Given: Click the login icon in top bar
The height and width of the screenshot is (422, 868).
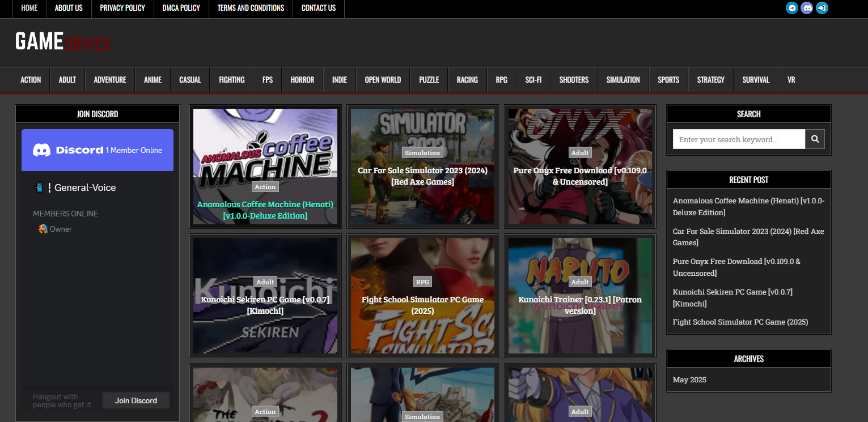Looking at the screenshot, I should tap(822, 8).
